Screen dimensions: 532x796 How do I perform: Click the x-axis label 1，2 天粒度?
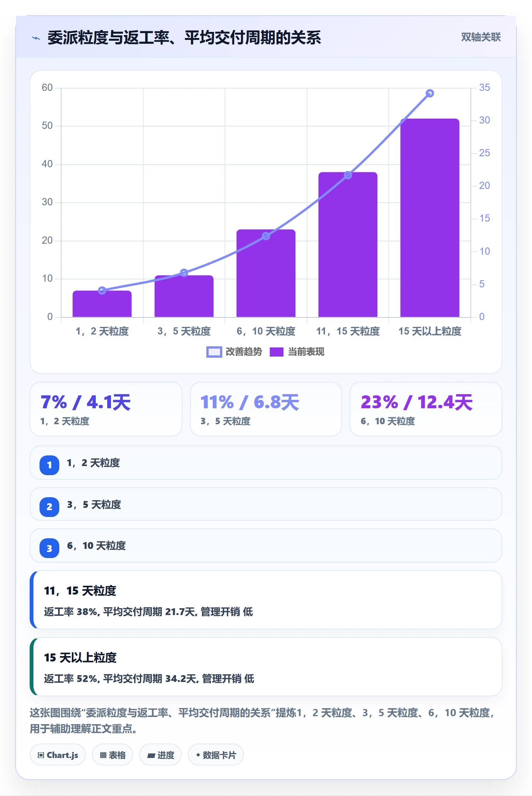coord(102,331)
